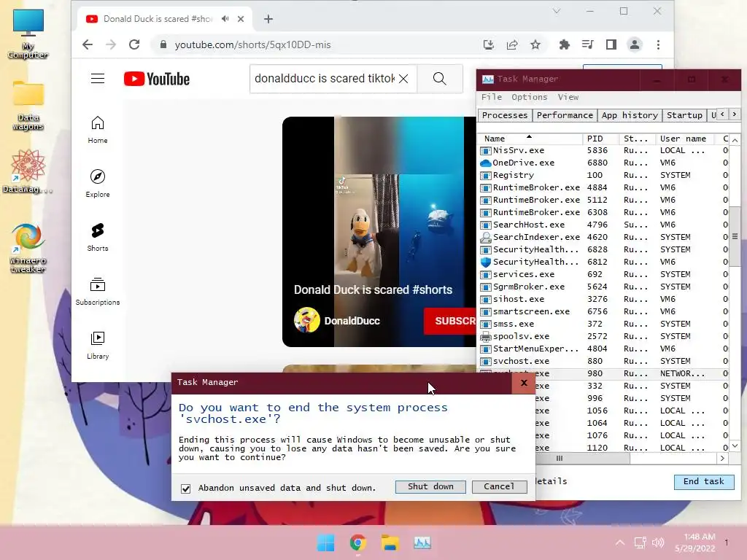Open Task Manager Options menu
747x560 pixels.
coord(530,97)
